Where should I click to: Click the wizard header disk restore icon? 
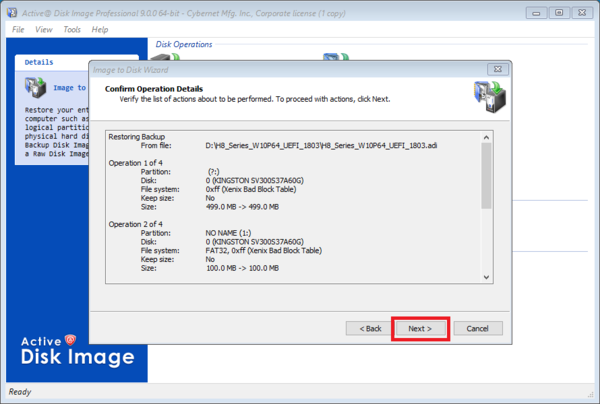tap(490, 97)
